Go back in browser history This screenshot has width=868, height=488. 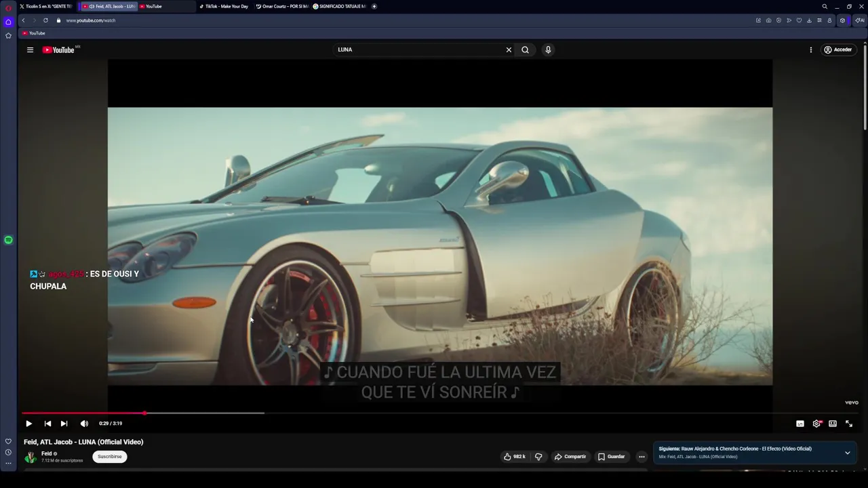click(x=23, y=20)
